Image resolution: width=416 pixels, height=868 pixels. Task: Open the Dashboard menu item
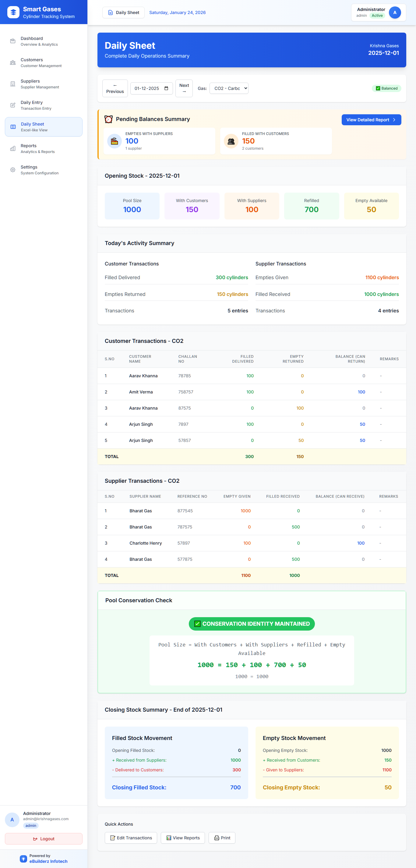click(44, 41)
